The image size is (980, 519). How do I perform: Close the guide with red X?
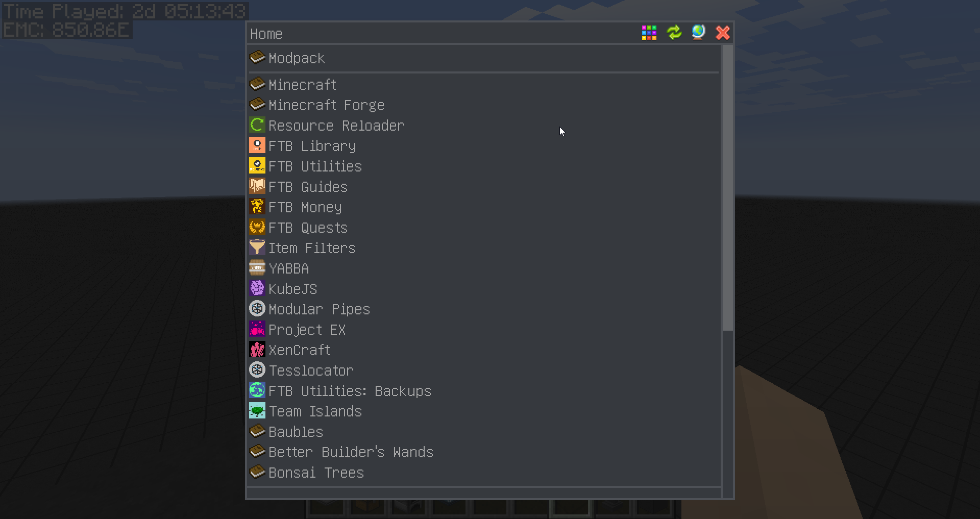click(x=723, y=33)
